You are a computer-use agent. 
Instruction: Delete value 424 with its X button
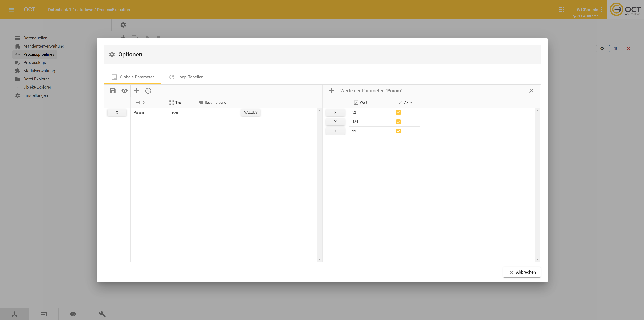[335, 122]
